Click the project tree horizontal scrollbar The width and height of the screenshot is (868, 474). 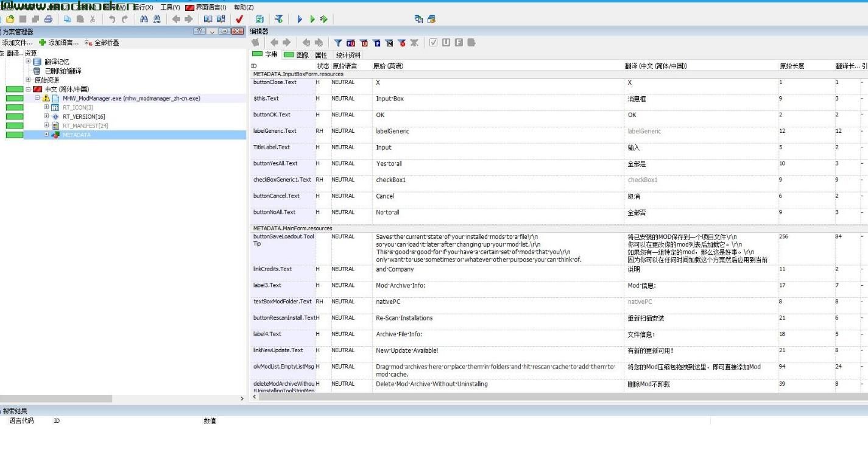(57, 398)
